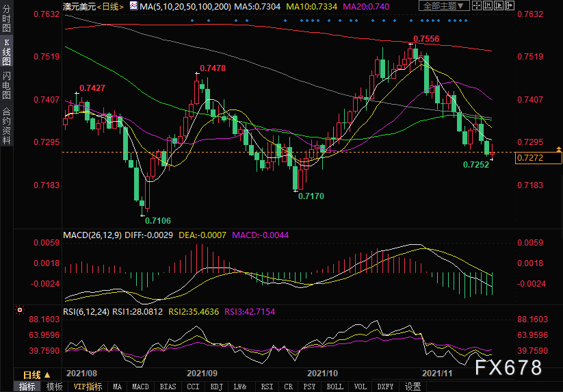
Task: Click the 2021/11 date on time axis
Action: point(437,373)
